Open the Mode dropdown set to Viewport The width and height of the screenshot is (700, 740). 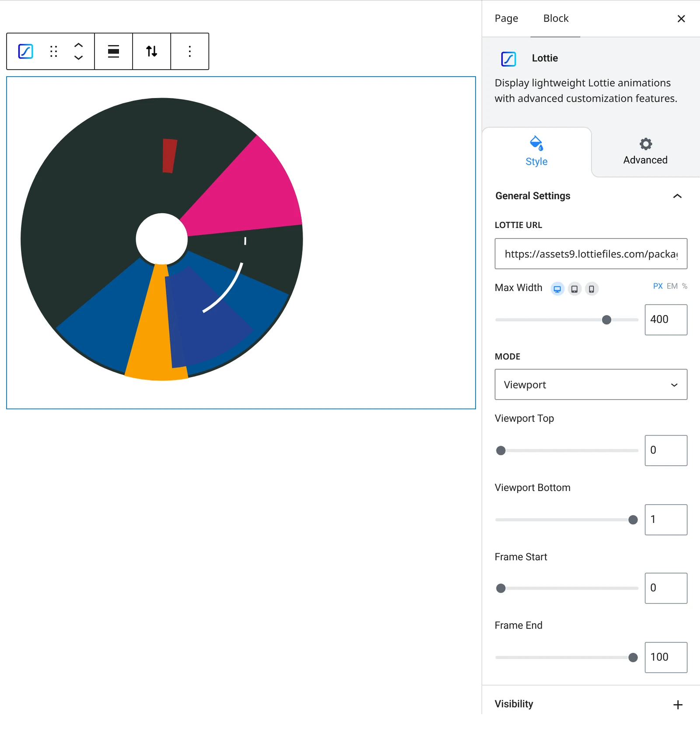tap(591, 385)
